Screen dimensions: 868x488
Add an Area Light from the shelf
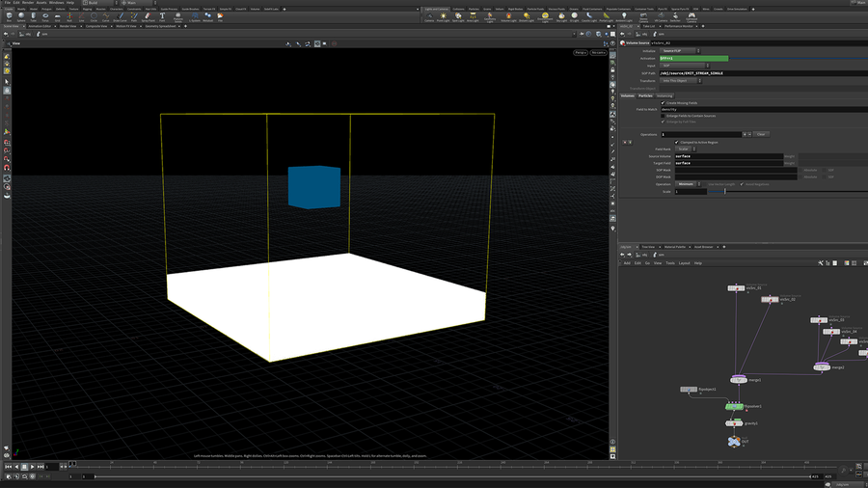pyautogui.click(x=473, y=17)
